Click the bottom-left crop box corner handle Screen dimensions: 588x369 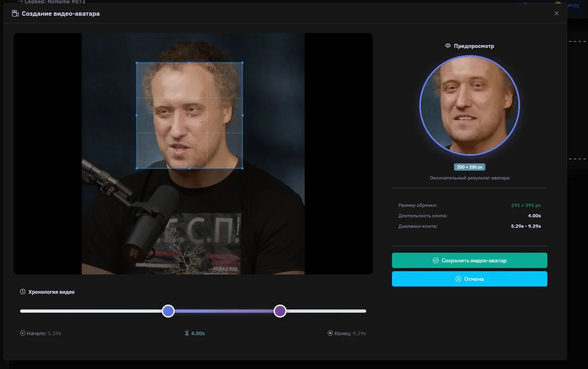pyautogui.click(x=137, y=168)
